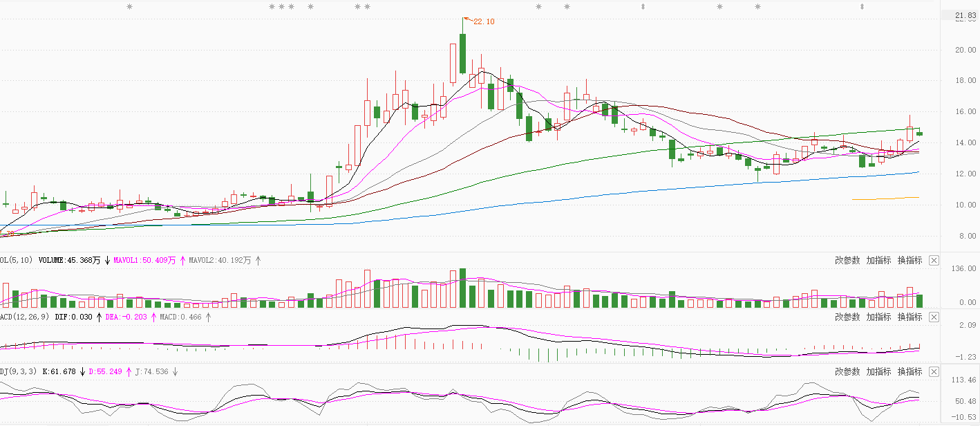Close the KDJ indicator panel
This screenshot has width=980, height=426.
tap(934, 372)
